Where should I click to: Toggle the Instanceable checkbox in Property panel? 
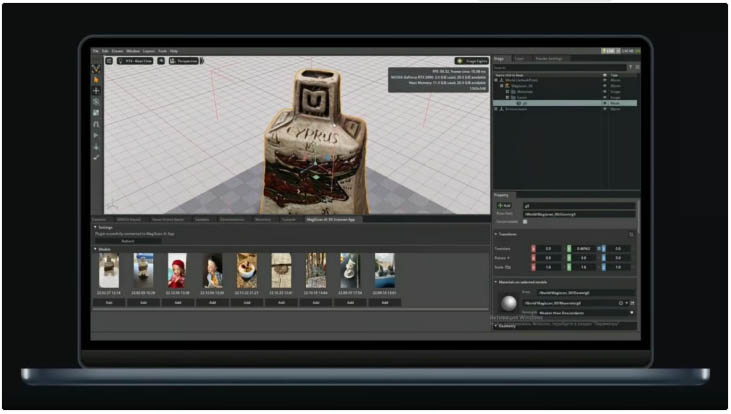pos(525,221)
